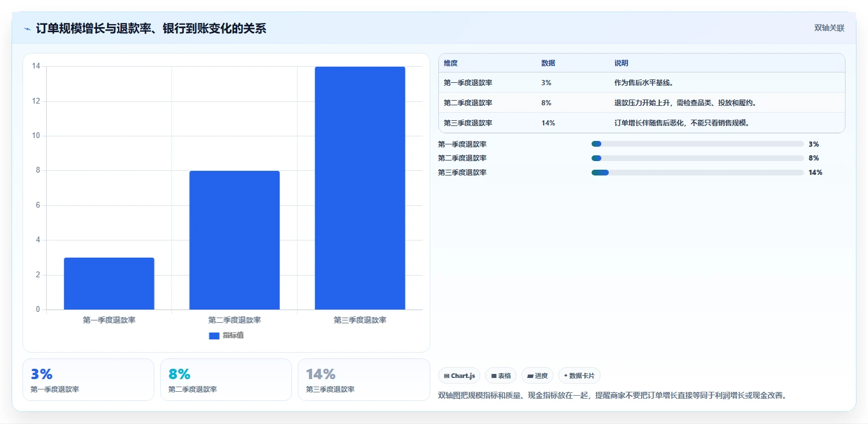Click the 双轴关联 label in the header
868x424 pixels.
[829, 28]
